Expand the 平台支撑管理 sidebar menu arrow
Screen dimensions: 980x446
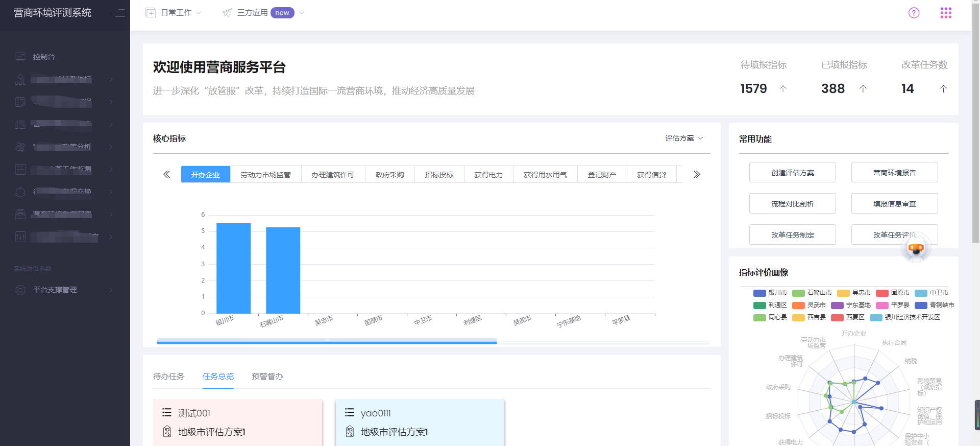point(111,290)
